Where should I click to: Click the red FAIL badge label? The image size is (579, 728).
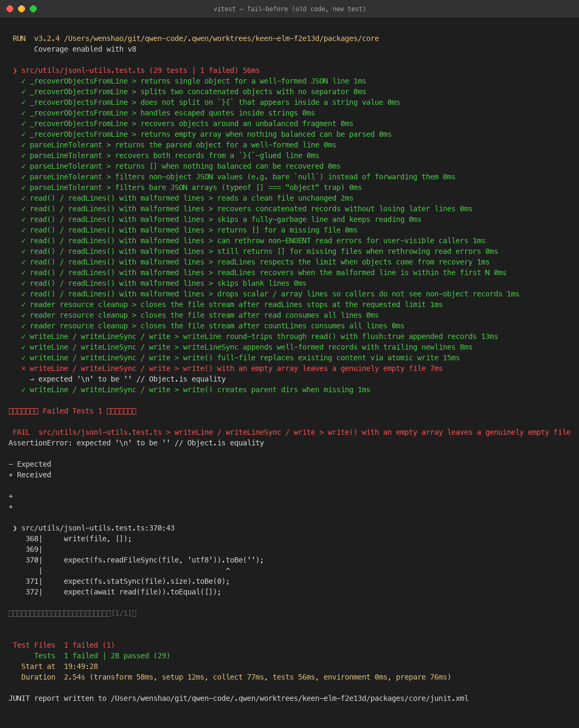pos(21,432)
